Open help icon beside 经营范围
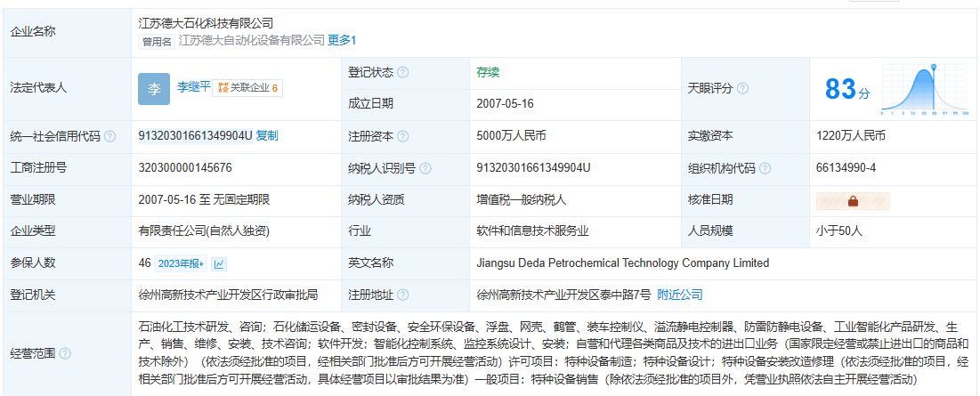980x396 pixels. 65,353
